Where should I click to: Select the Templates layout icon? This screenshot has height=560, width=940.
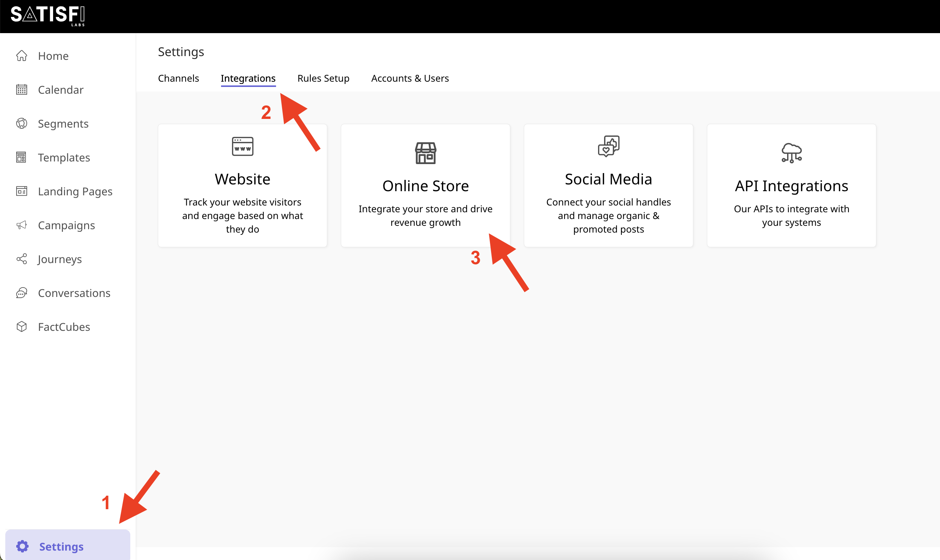pyautogui.click(x=21, y=157)
